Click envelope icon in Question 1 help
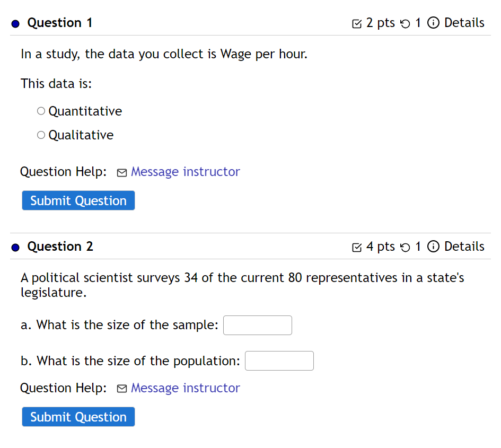The width and height of the screenshot is (501, 448). 122,173
